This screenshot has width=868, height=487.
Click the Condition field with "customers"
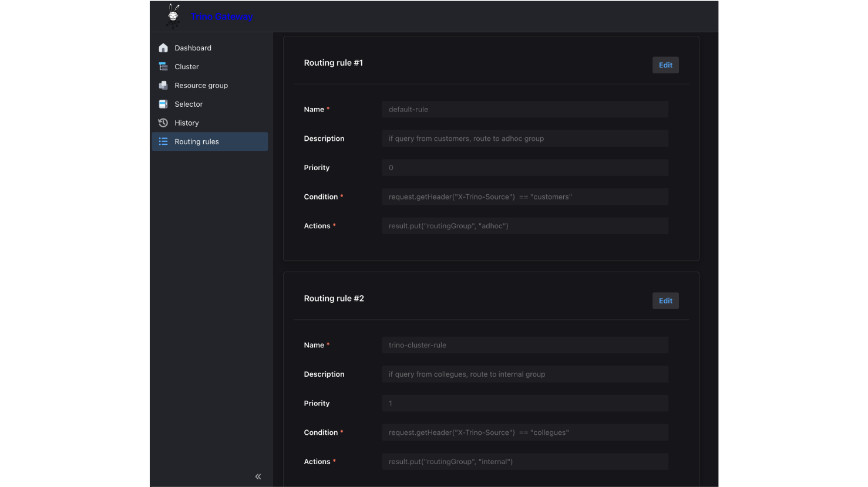524,197
